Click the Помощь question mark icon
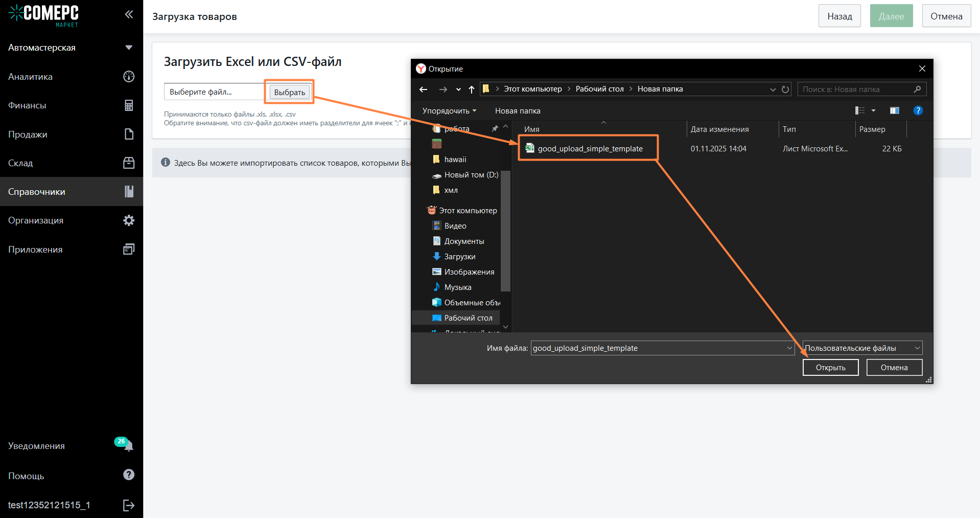Viewport: 980px width, 518px height. click(129, 475)
